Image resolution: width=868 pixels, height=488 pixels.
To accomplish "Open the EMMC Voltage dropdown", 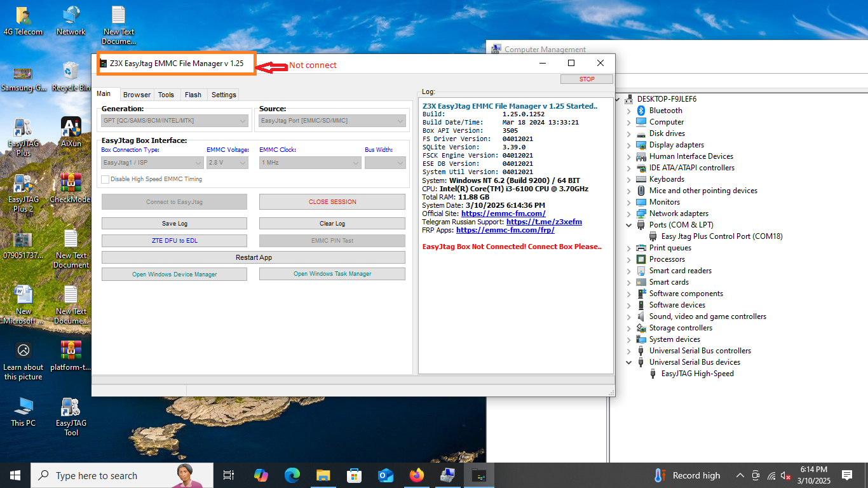I will (x=227, y=163).
